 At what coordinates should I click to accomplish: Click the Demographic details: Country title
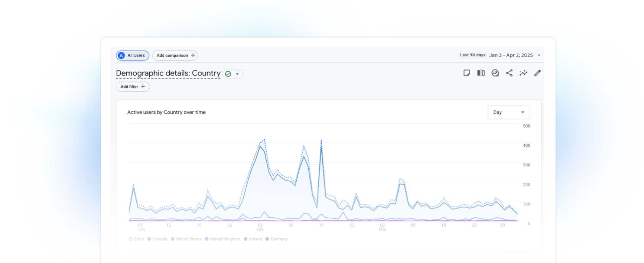point(168,73)
